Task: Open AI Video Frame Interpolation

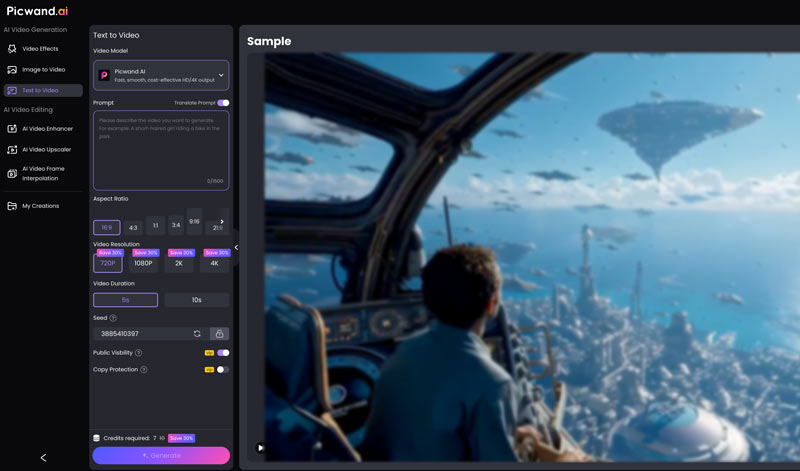Action: [46, 173]
